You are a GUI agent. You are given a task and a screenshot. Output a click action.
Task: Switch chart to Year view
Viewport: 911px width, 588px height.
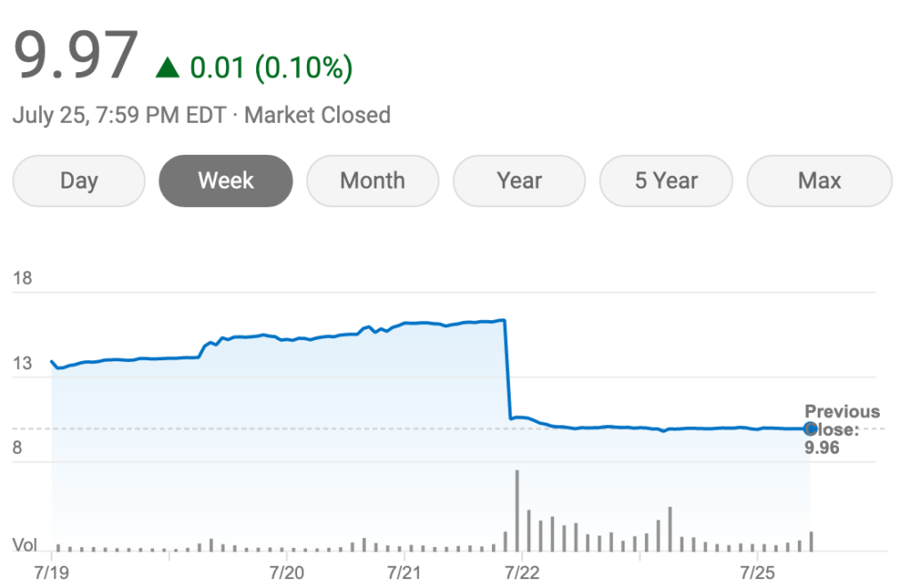point(519,181)
